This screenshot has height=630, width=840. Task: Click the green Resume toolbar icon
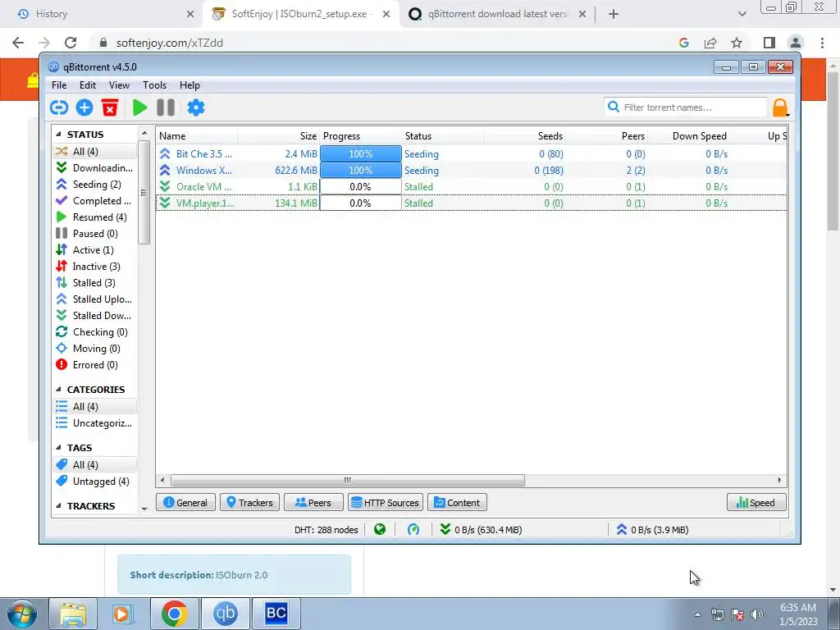coord(139,107)
